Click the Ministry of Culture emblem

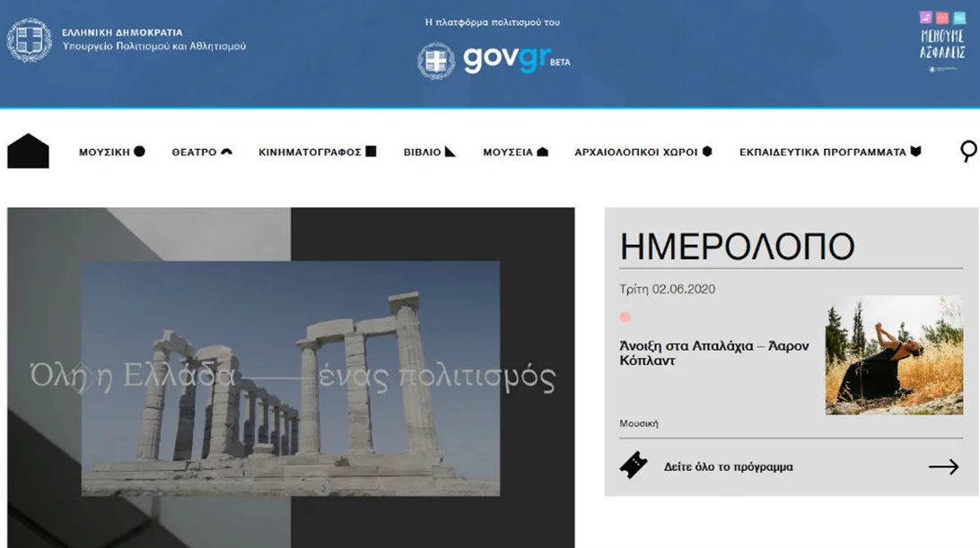pos(30,39)
